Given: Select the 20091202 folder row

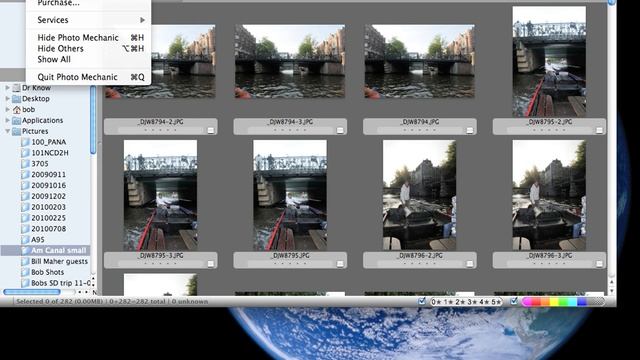Looking at the screenshot, I should (x=45, y=196).
